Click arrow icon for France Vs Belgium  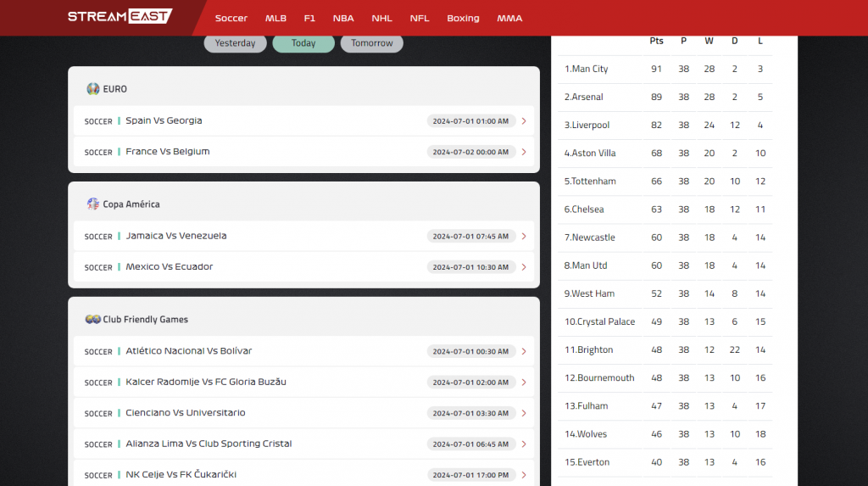click(x=524, y=152)
